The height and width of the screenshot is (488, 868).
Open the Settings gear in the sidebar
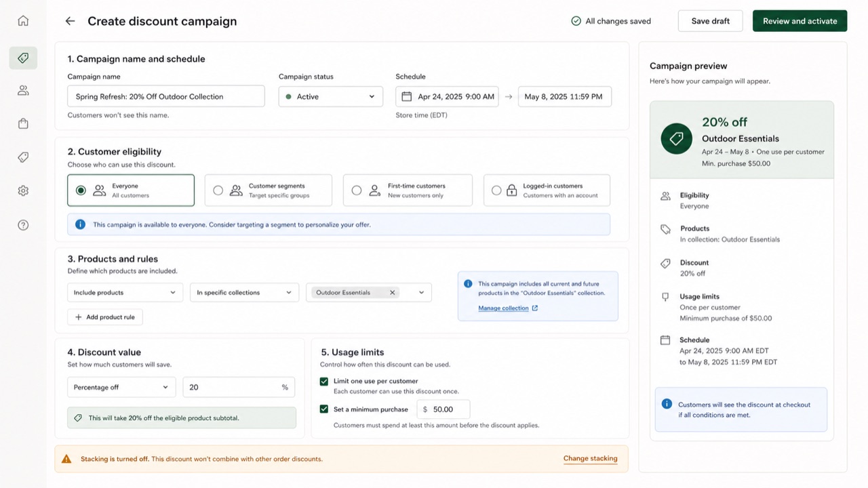click(x=23, y=191)
